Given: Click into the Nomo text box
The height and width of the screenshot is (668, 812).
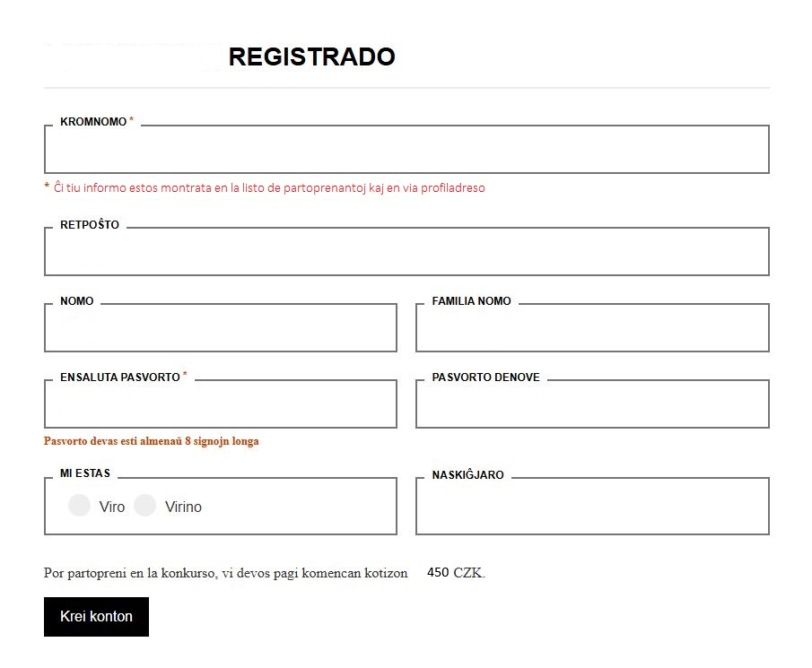Looking at the screenshot, I should pos(221,328).
